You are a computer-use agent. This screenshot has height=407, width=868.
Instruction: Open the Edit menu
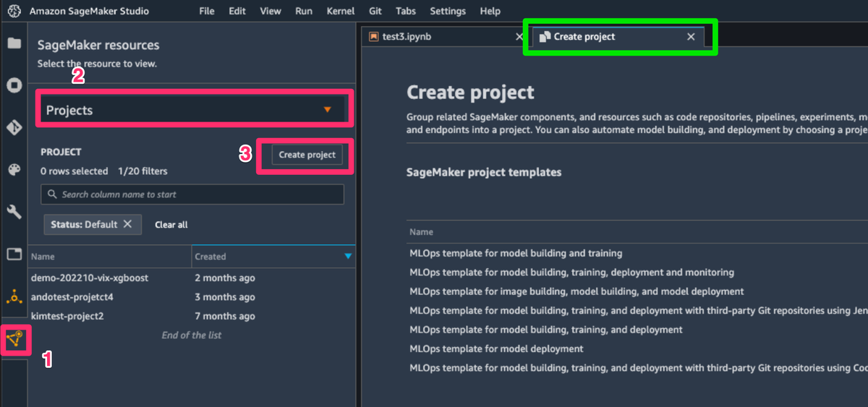pos(237,11)
